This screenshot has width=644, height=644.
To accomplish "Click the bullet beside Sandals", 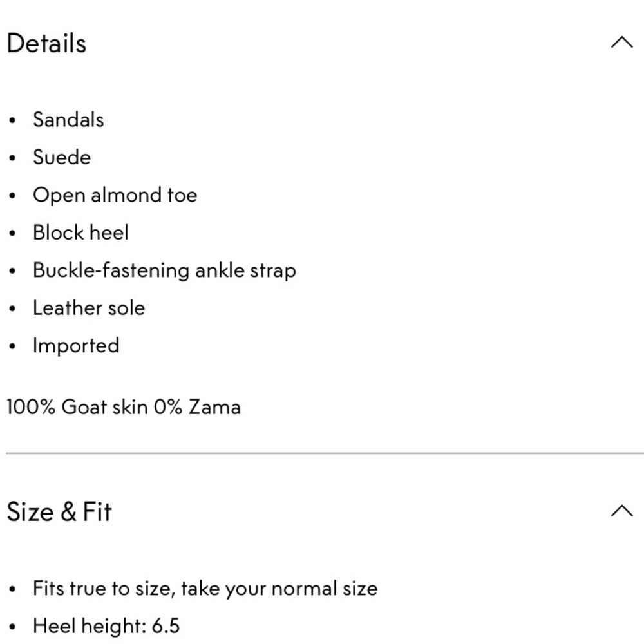I will coord(12,121).
